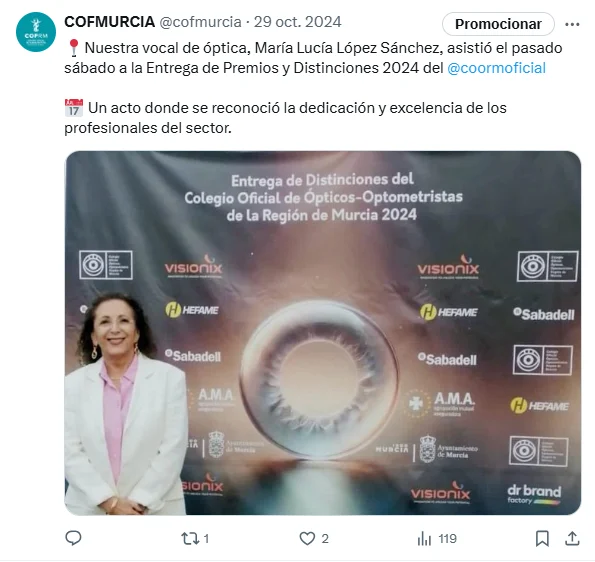Open the @coormoficial mention link
The width and height of the screenshot is (595, 562).
click(x=496, y=68)
